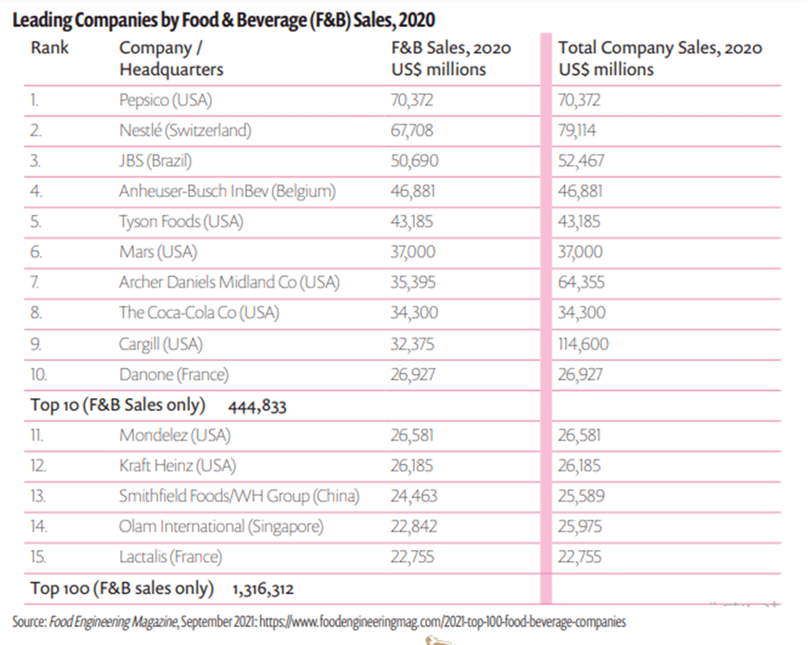The width and height of the screenshot is (812, 645).
Task: Select the Top 100 total 1,316,312
Action: point(263,590)
